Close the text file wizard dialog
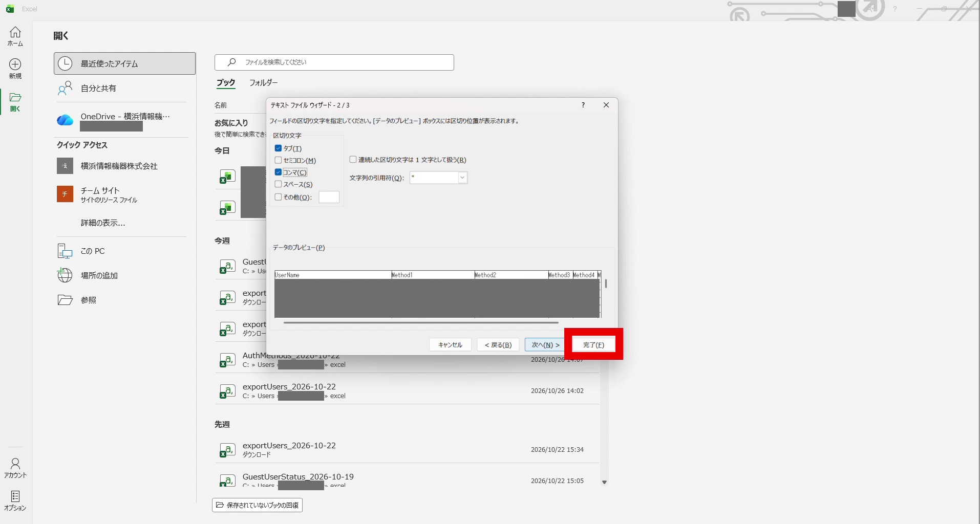The height and width of the screenshot is (524, 980). [606, 105]
